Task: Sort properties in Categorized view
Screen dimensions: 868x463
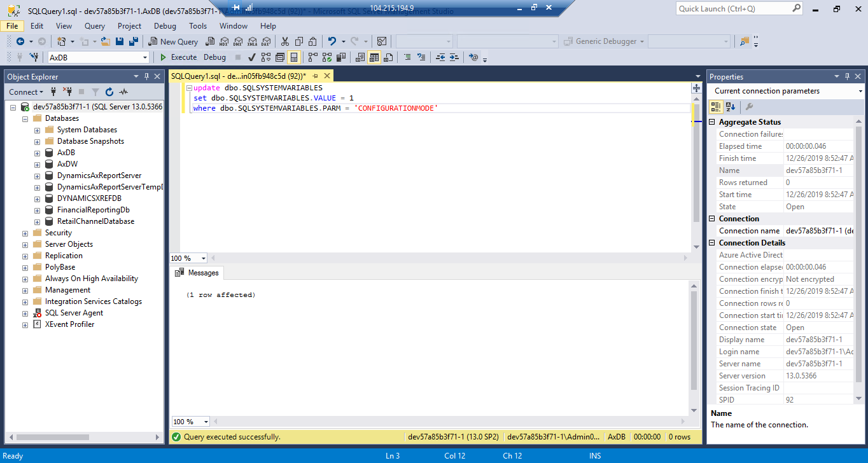Action: 716,107
